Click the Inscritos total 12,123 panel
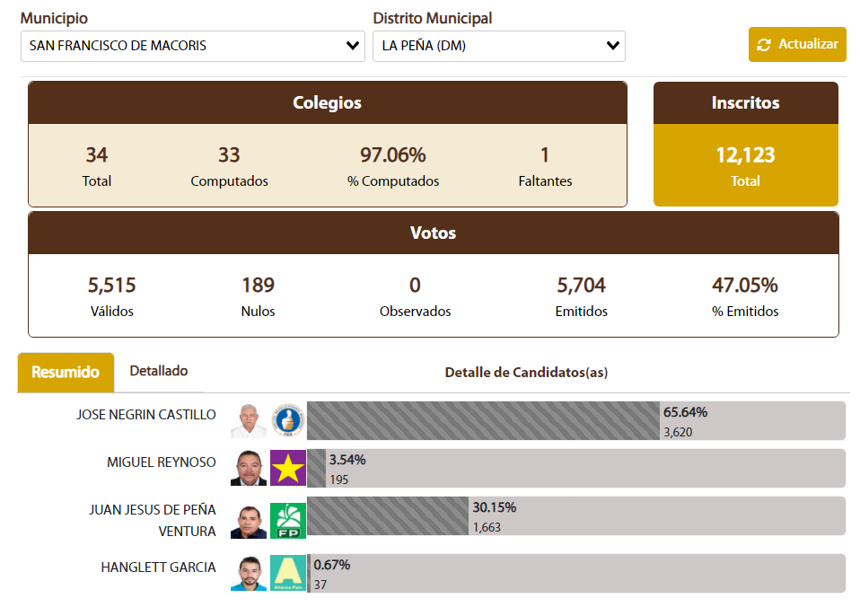This screenshot has height=616, width=860. pyautogui.click(x=745, y=165)
